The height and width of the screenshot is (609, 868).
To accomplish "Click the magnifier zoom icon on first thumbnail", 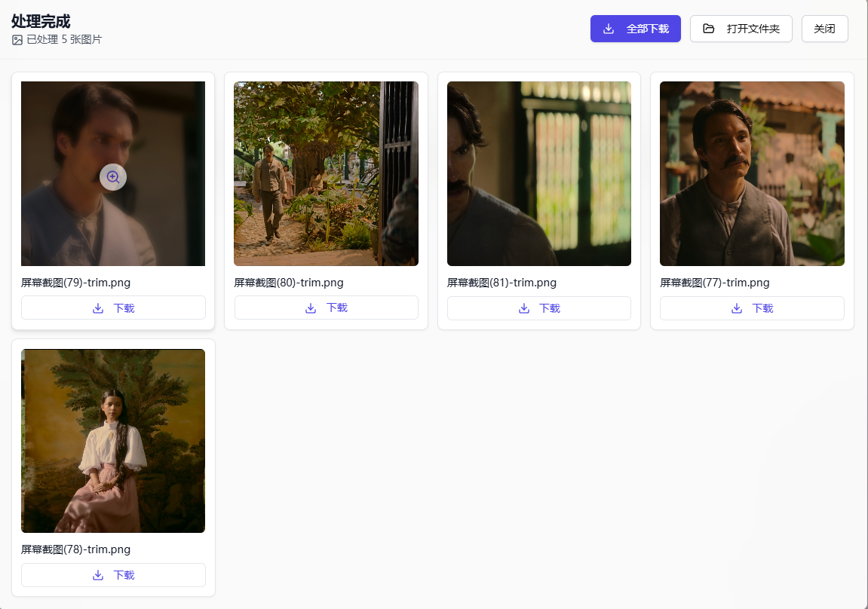I will [x=113, y=177].
